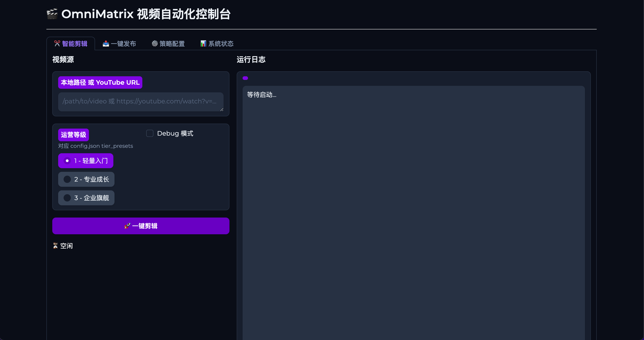The image size is (644, 340).
Task: Open the 系统状态 tab
Action: (217, 44)
